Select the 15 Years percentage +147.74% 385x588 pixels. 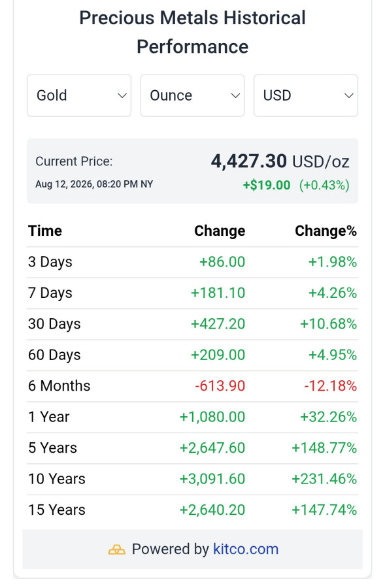324,510
